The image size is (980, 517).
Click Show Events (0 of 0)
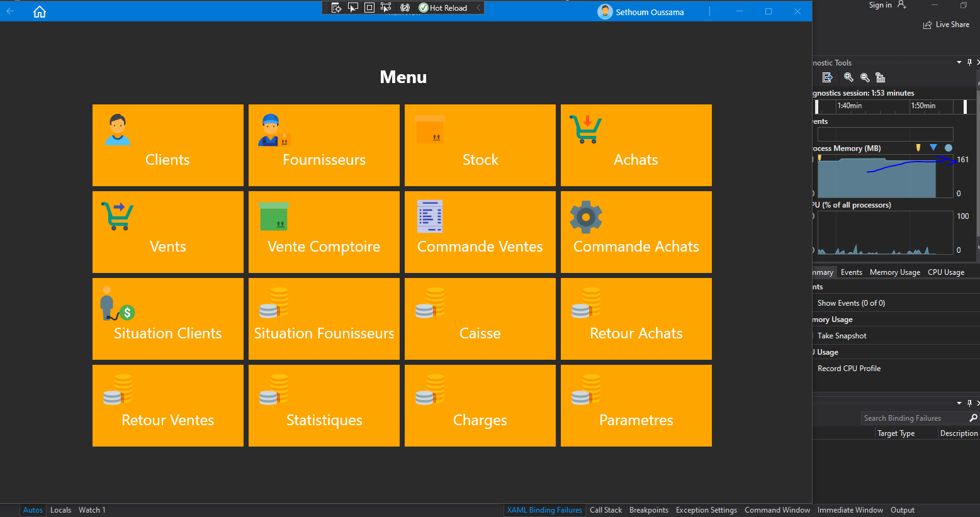(x=851, y=303)
